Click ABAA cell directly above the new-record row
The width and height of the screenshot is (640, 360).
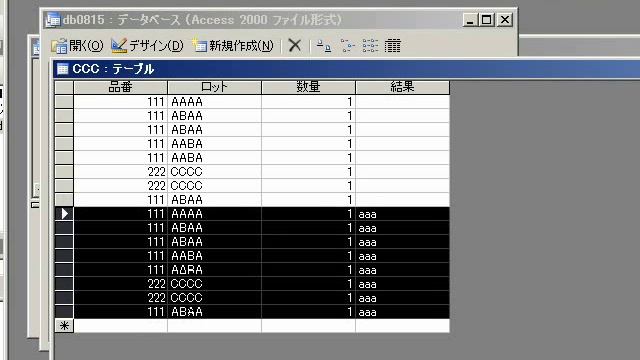[x=214, y=312]
